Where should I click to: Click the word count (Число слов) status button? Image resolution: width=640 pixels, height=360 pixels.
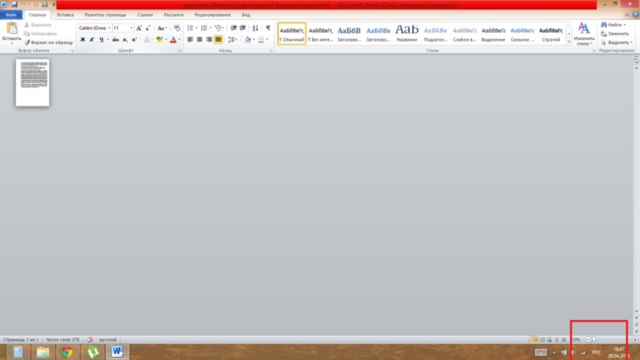(62, 340)
